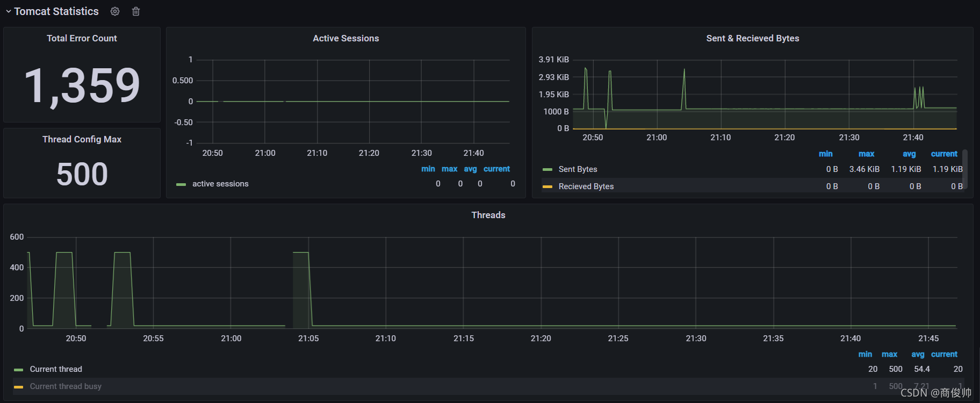Open the Thread Config Max panel title menu
Viewport: 980px width, 403px height.
pos(82,139)
